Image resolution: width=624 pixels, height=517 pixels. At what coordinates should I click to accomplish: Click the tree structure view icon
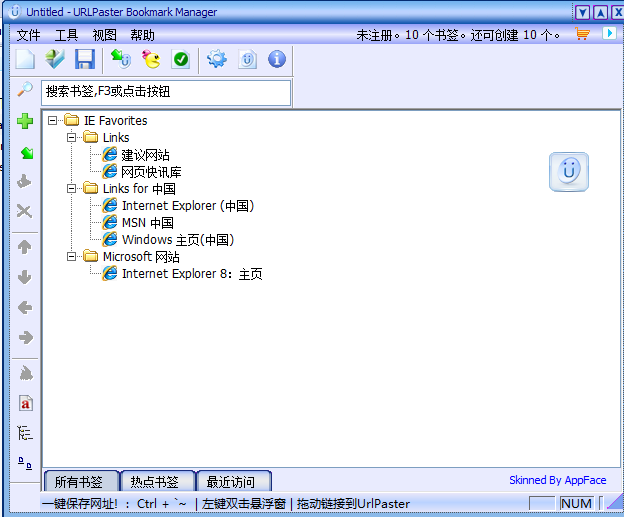point(25,433)
